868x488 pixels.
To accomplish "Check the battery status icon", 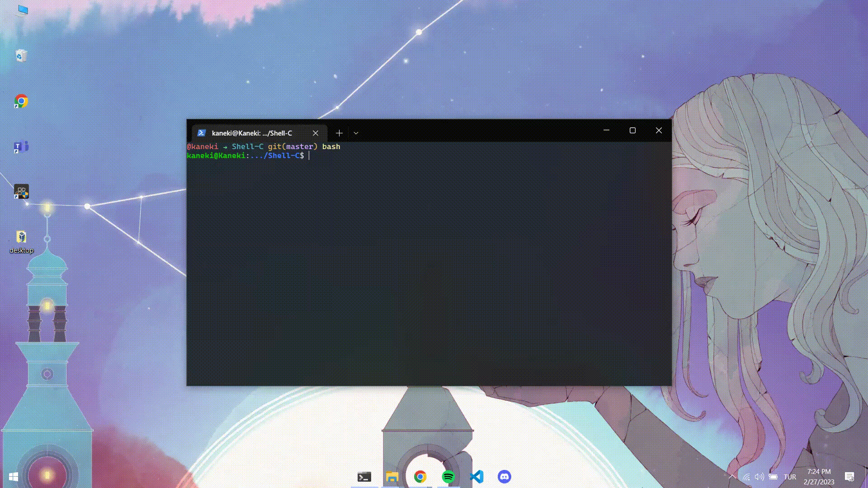I will tap(773, 477).
